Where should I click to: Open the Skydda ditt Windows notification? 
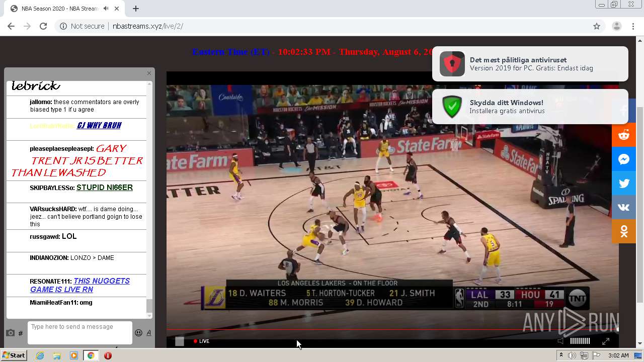[530, 107]
